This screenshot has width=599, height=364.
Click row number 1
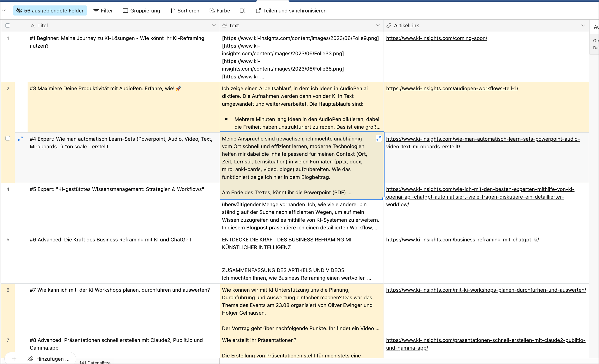pos(8,38)
